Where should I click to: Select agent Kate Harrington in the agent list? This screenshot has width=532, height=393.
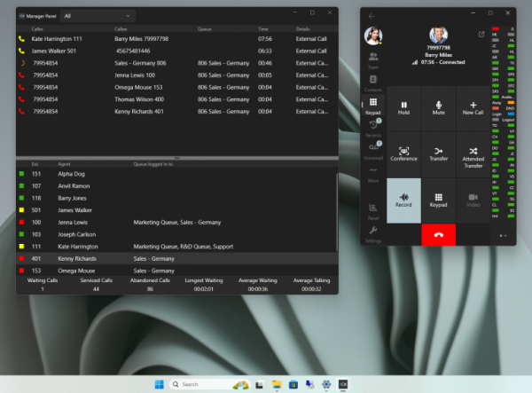(176, 247)
